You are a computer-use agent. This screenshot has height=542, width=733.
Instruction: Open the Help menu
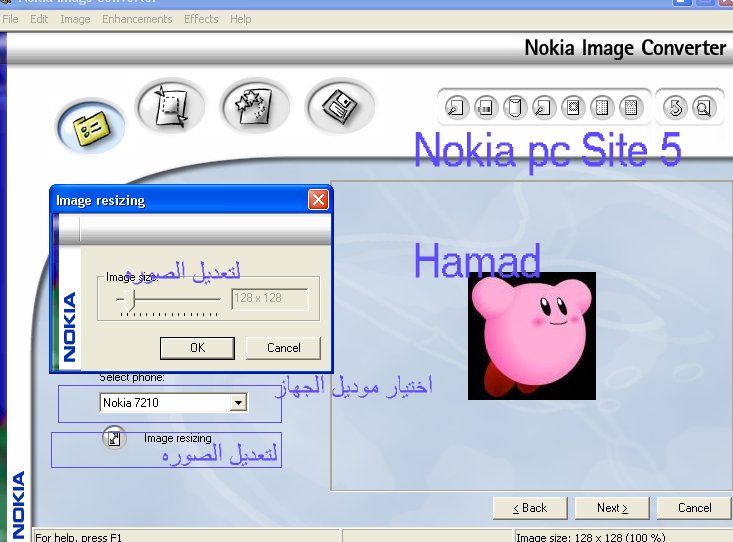(240, 19)
